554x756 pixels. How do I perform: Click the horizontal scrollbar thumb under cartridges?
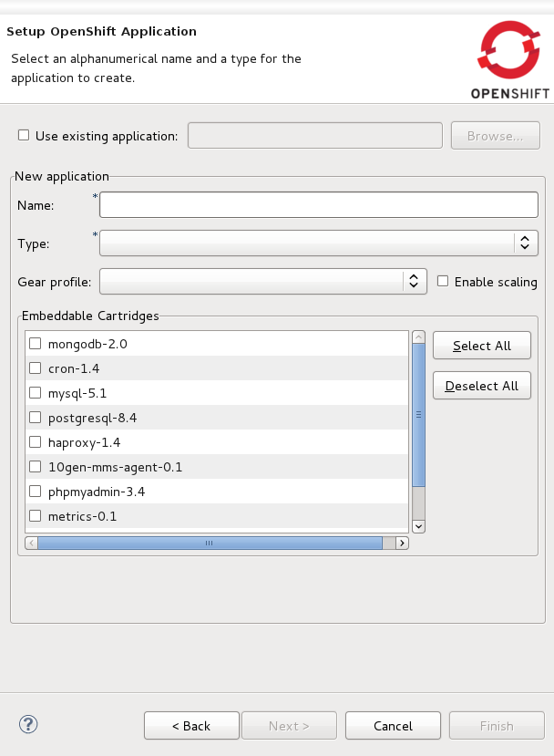pyautogui.click(x=210, y=543)
